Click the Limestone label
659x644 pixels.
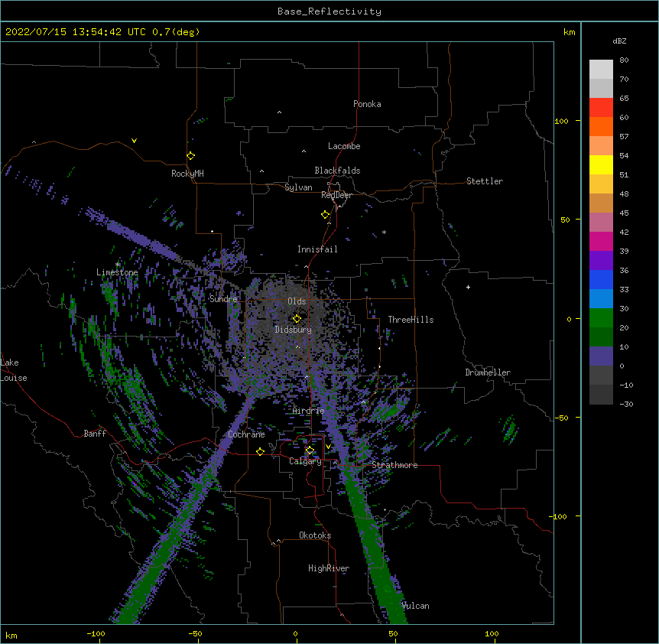[117, 272]
